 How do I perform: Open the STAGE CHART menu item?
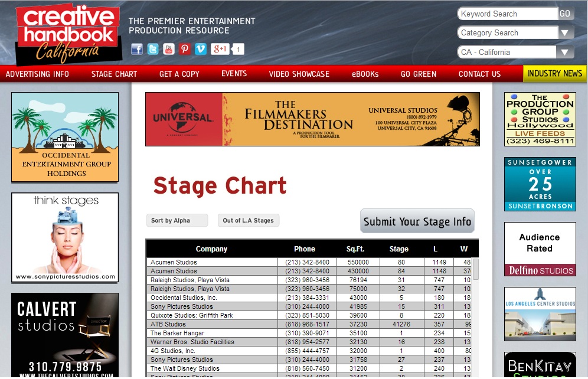tap(114, 74)
